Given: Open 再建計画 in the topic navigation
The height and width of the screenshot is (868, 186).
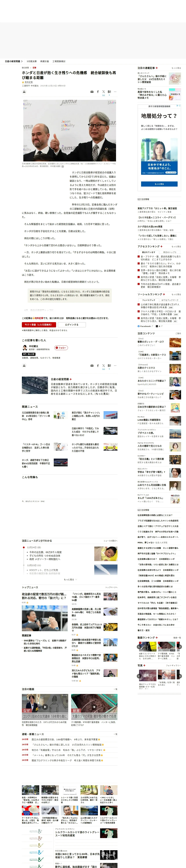Looking at the screenshot, I should click(x=45, y=61).
